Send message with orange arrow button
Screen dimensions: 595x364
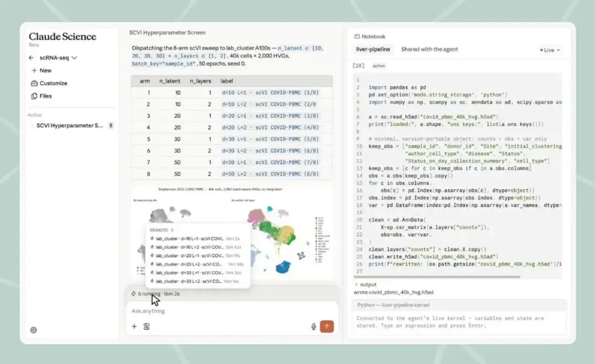click(327, 327)
